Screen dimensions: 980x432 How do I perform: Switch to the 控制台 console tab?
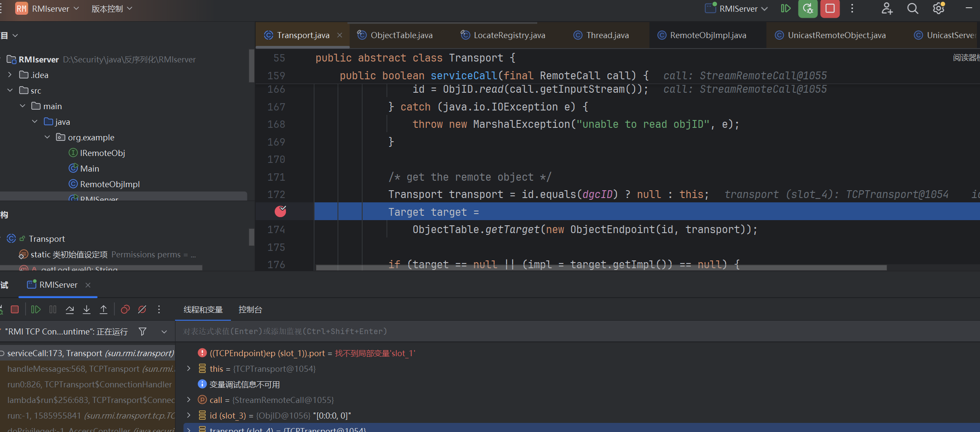(x=250, y=309)
